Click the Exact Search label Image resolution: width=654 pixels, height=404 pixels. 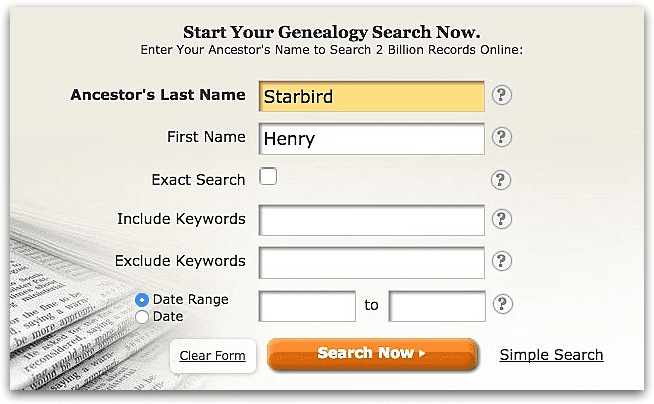[199, 180]
